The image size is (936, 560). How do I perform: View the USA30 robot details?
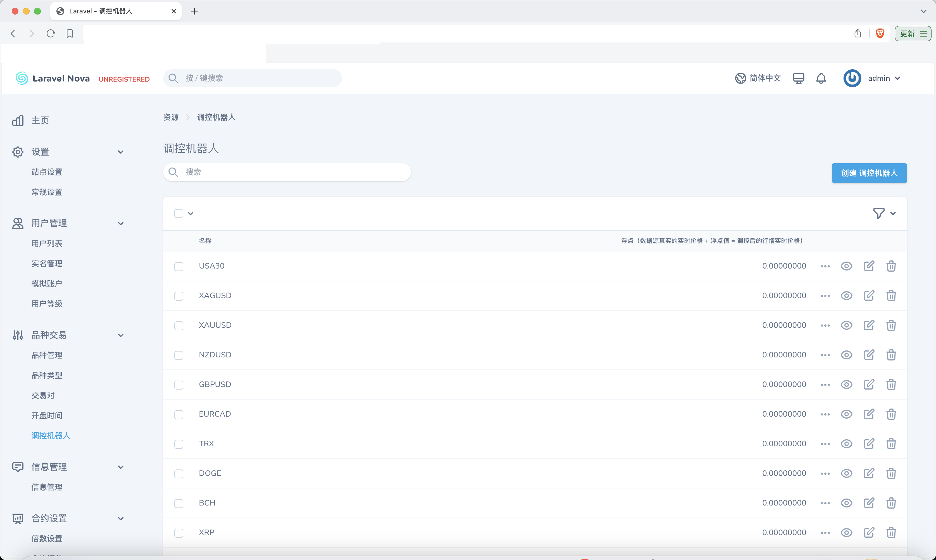[x=846, y=266]
